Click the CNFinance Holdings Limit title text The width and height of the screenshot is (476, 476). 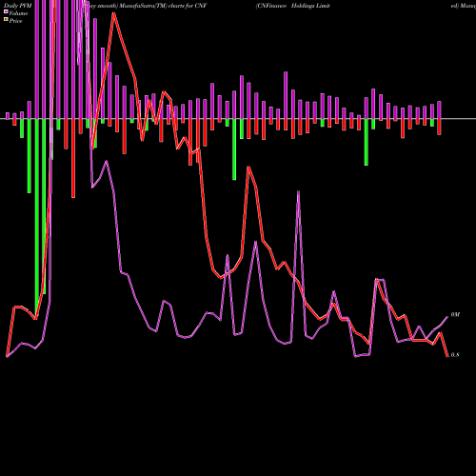(x=293, y=6)
